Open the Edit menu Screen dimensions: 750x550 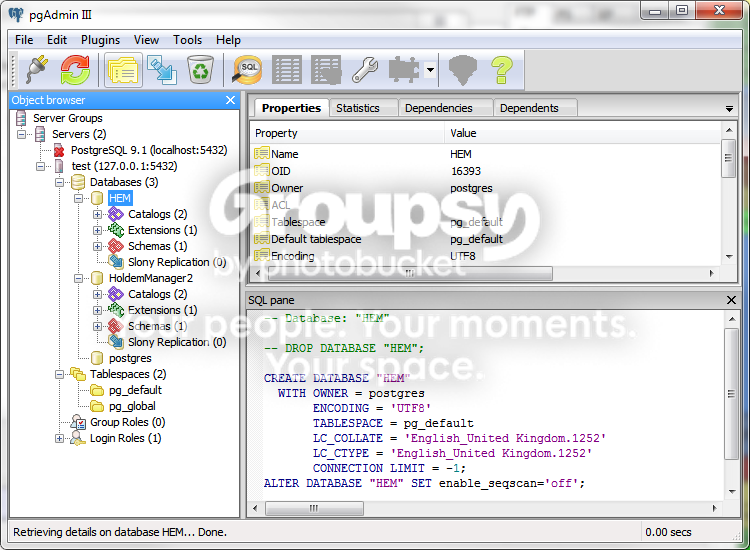click(x=57, y=40)
